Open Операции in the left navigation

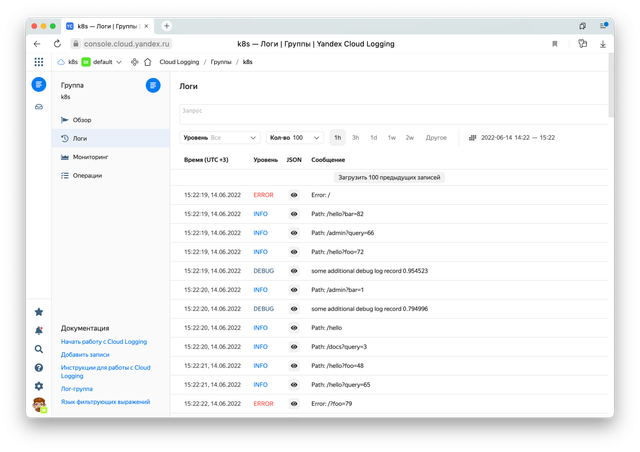[x=93, y=175]
